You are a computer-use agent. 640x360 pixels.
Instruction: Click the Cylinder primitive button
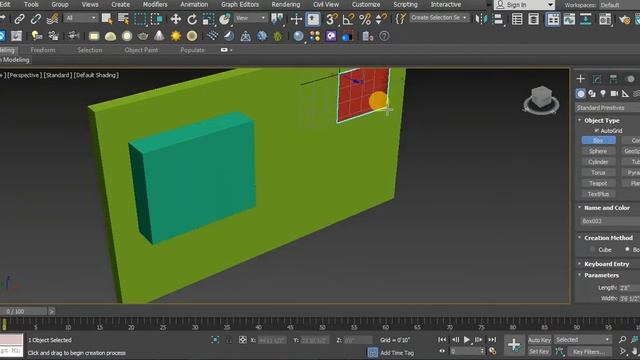(x=598, y=162)
